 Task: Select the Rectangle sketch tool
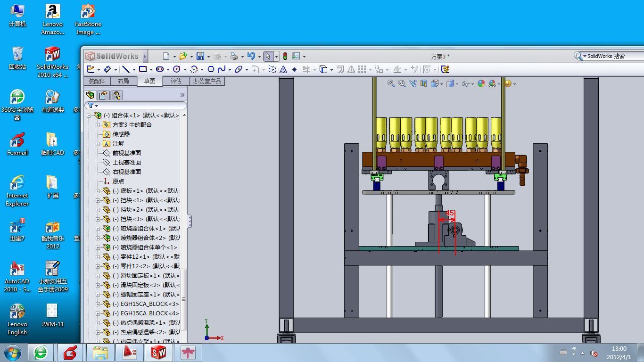[x=142, y=69]
